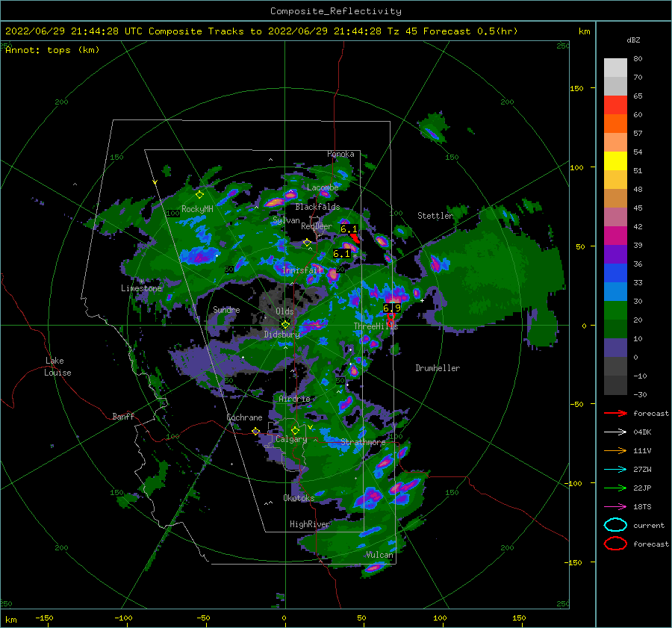Click the Lacombe label on map

point(323,187)
